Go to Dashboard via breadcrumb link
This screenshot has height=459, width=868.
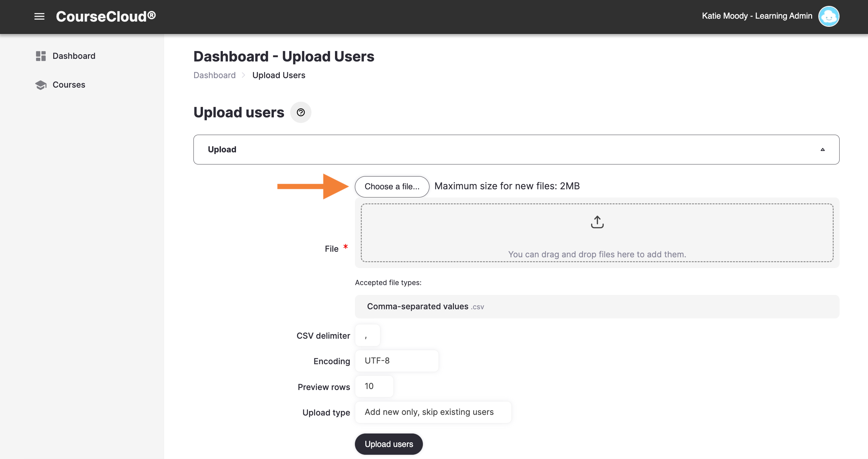pos(214,75)
